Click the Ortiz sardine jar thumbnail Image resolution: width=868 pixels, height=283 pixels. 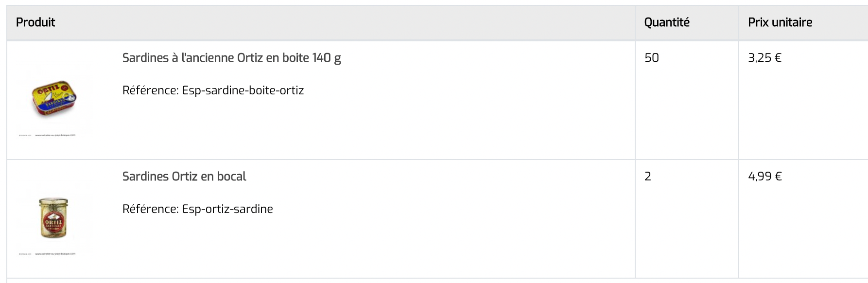tap(53, 217)
